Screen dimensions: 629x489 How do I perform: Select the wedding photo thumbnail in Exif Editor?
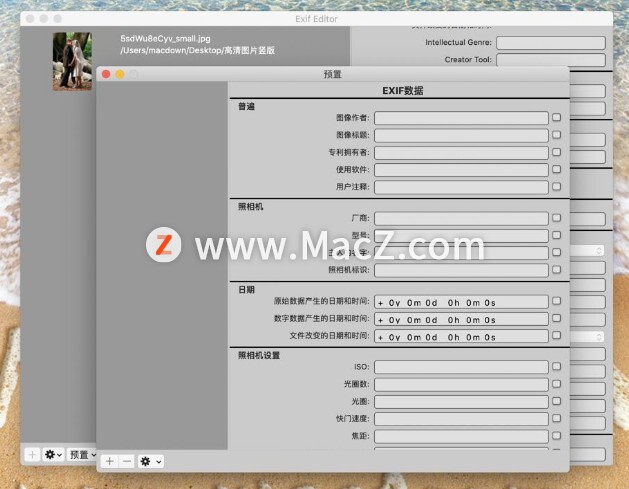[73, 61]
